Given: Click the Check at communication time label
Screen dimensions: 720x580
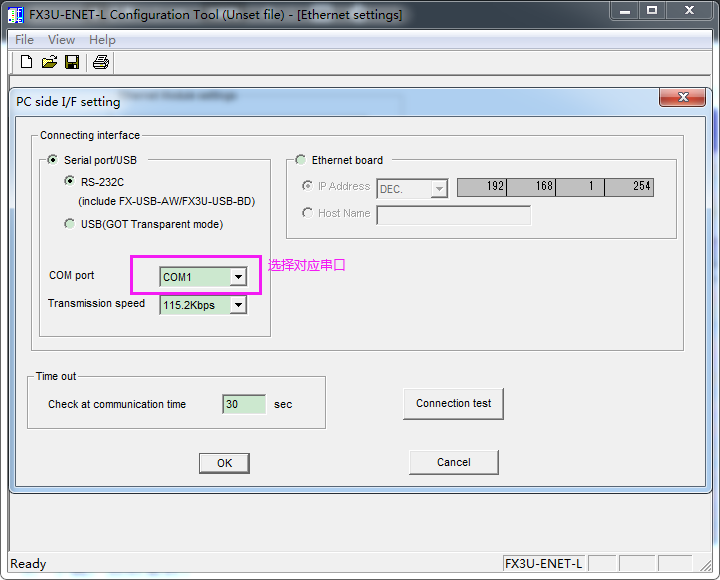Looking at the screenshot, I should (117, 404).
